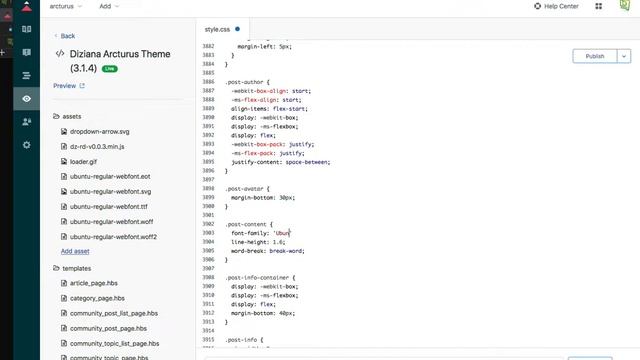Open ubuntu-regular-webfont.woff2 asset
Viewport: 640px width, 360px height.
pos(113,237)
